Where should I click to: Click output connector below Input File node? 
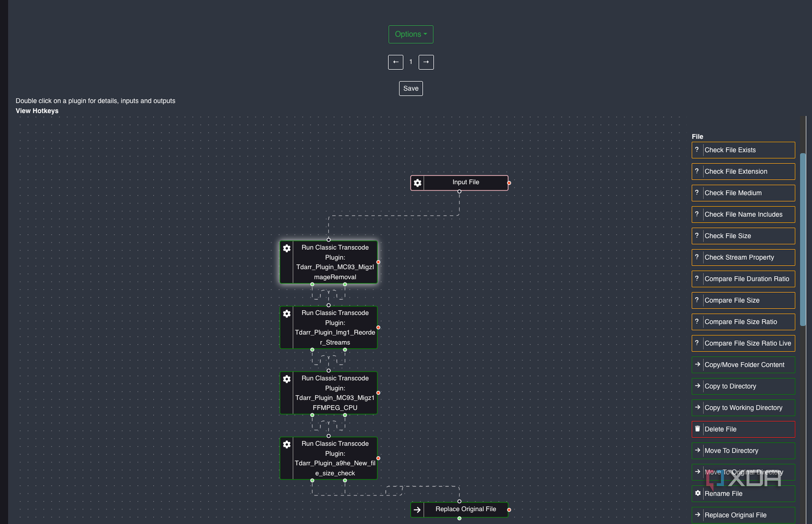[459, 191]
